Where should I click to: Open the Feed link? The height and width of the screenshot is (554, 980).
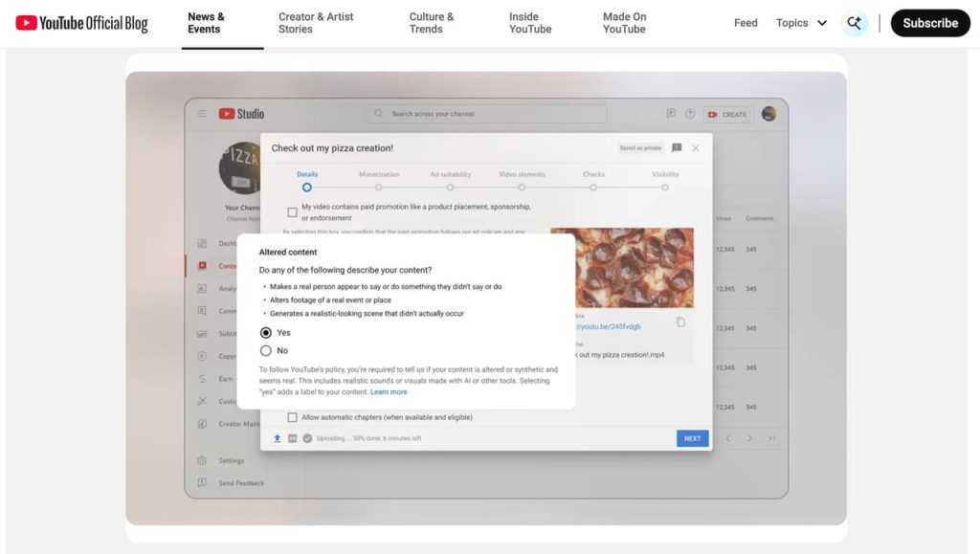(746, 23)
